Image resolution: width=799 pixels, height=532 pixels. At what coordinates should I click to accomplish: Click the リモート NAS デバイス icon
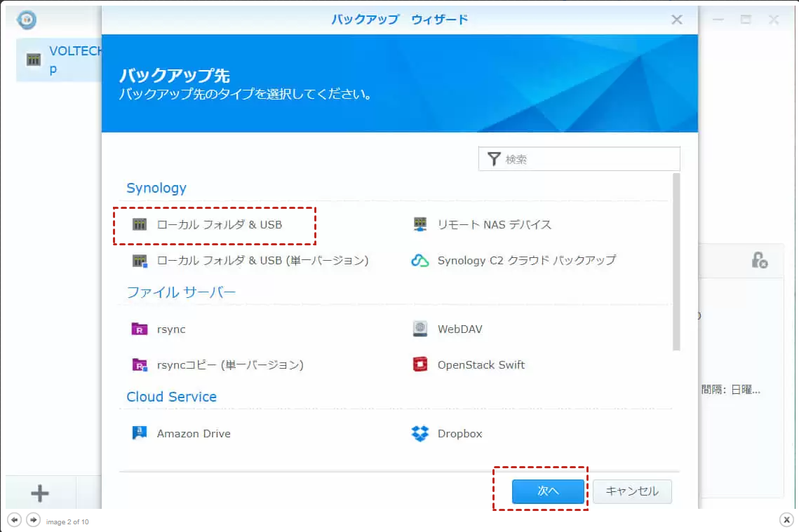420,224
